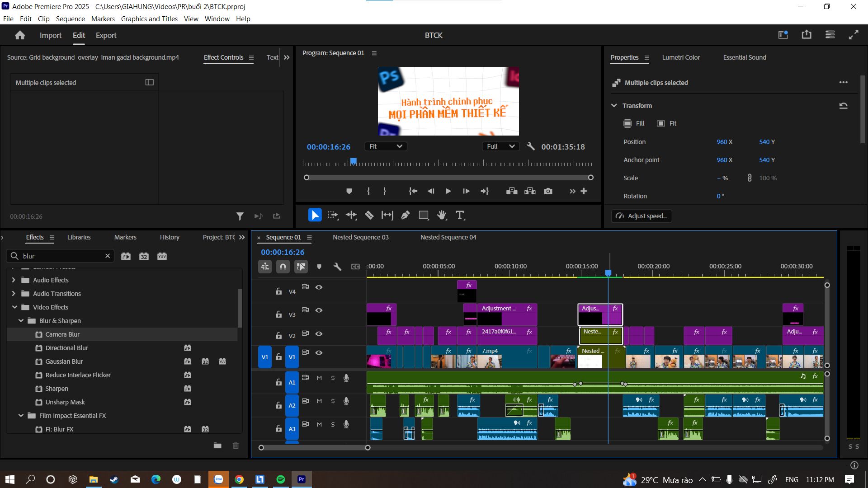Toggle Linked Selection in timeline

(x=301, y=267)
